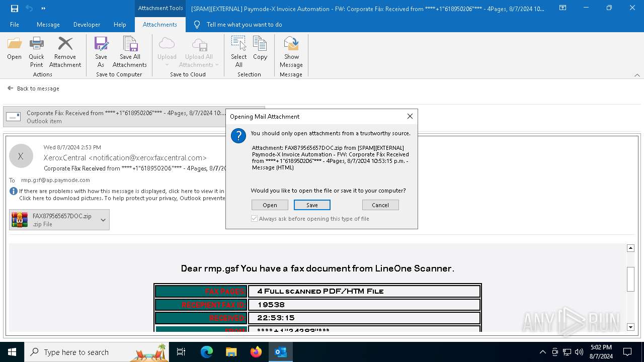The height and width of the screenshot is (362, 644).
Task: Close the Opening Mail Attachment dialog
Action: point(410,116)
